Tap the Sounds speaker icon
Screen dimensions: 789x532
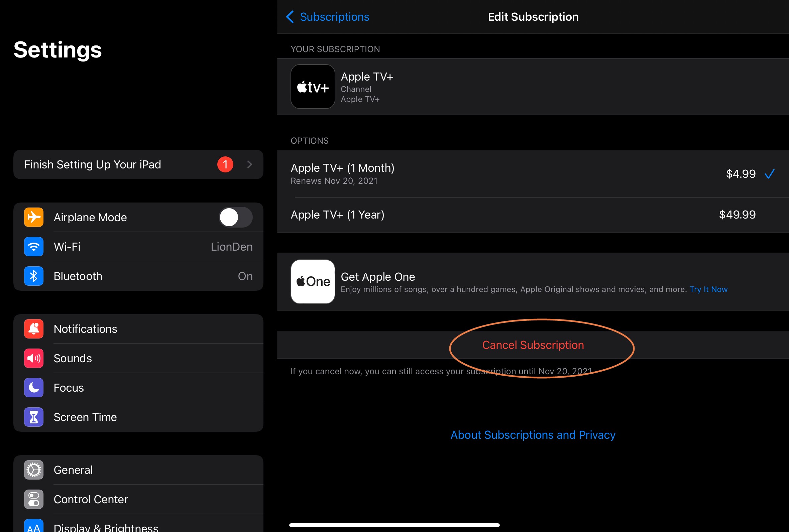(x=33, y=358)
